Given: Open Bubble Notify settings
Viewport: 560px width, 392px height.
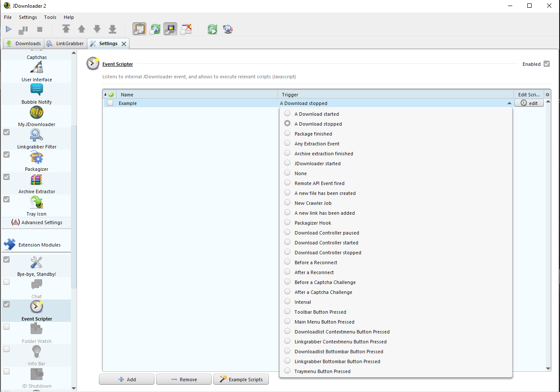Looking at the screenshot, I should pyautogui.click(x=37, y=94).
